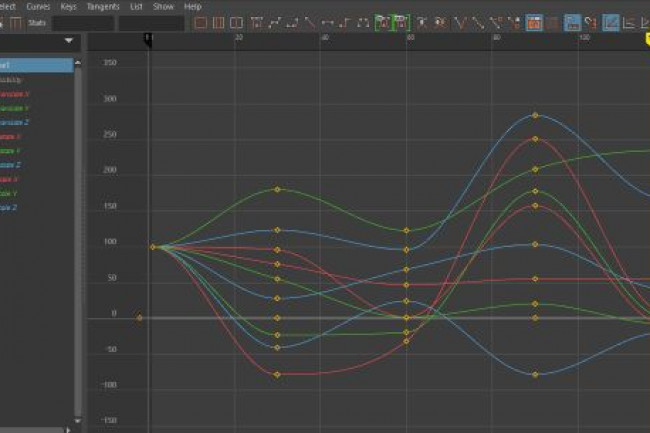Click the Flat tangents icon
The height and width of the screenshot is (433, 650).
pyautogui.click(x=327, y=22)
